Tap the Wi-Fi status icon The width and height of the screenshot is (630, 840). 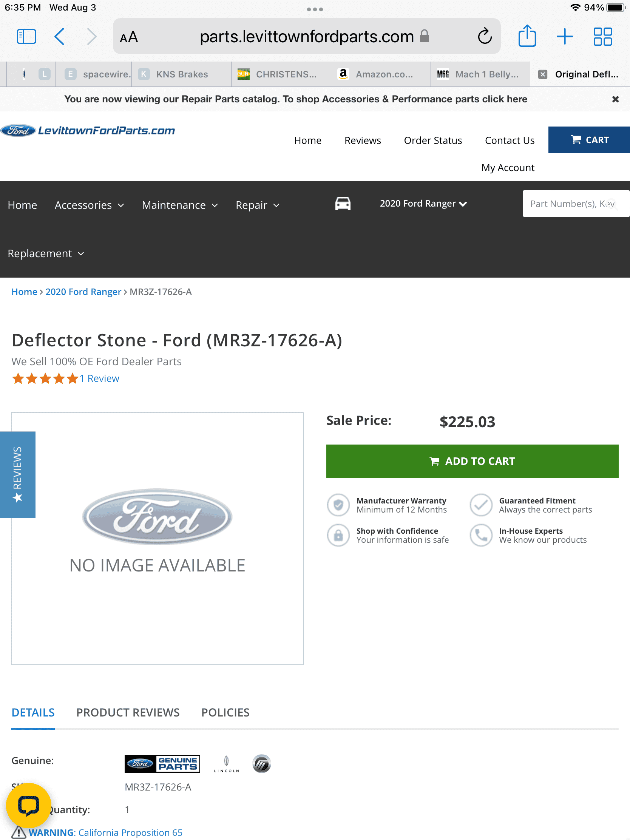point(576,8)
